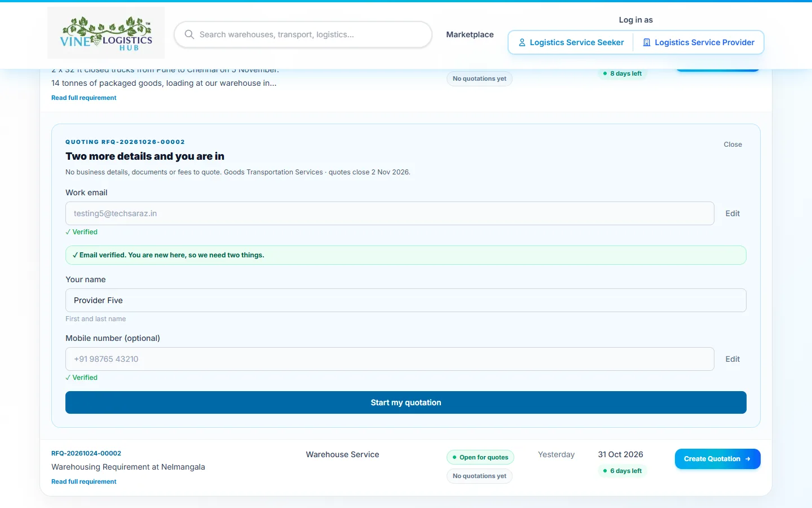The image size is (812, 508).
Task: Click the Mobile number input field
Action: pos(390,359)
